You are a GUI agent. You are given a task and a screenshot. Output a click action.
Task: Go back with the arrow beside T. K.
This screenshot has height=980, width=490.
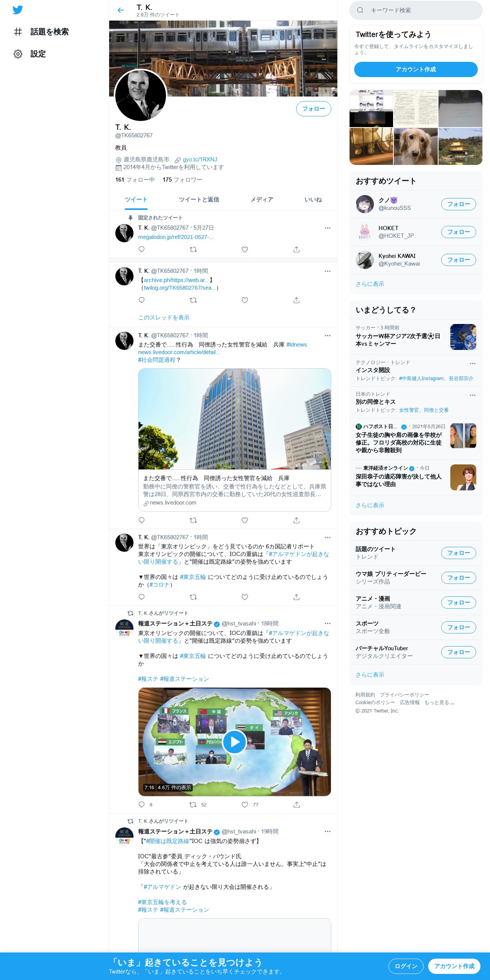point(121,10)
